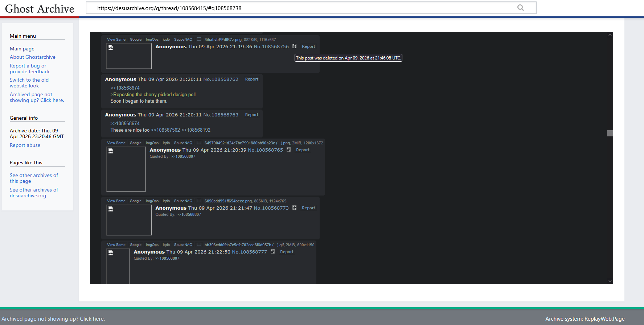Click sidebar 'Archived page not showing up?' link
The width and height of the screenshot is (644, 325).
(37, 97)
